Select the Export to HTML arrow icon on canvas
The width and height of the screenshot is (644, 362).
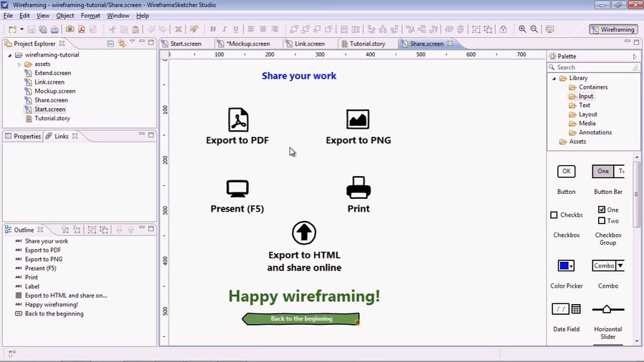point(304,233)
